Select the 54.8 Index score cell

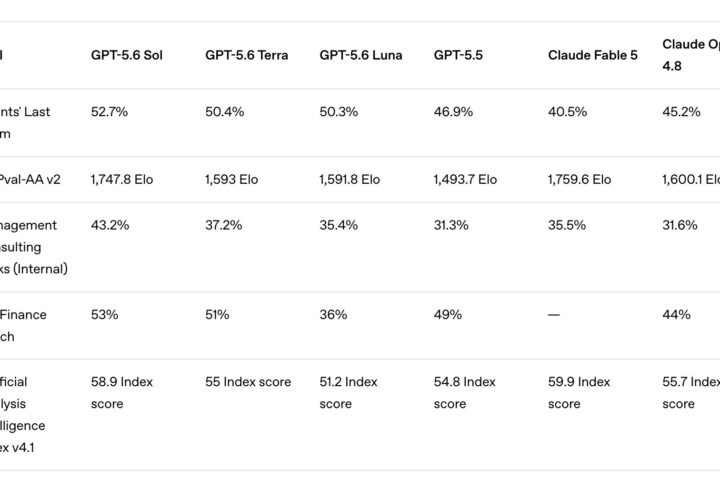click(465, 393)
